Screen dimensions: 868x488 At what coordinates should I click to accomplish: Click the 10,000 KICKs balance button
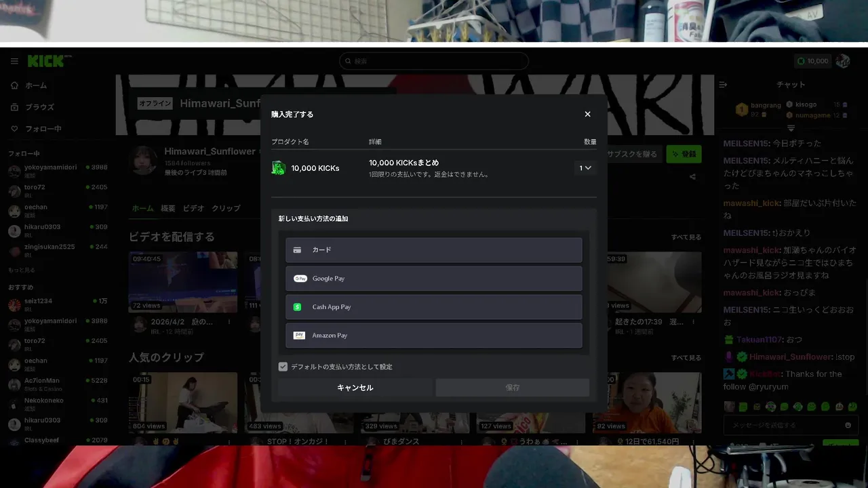pyautogui.click(x=812, y=61)
